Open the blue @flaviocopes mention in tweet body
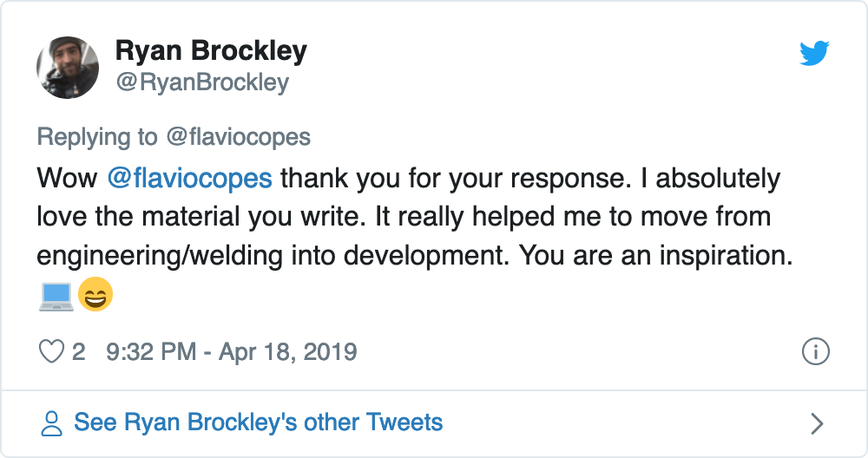The height and width of the screenshot is (458, 868). coord(190,180)
